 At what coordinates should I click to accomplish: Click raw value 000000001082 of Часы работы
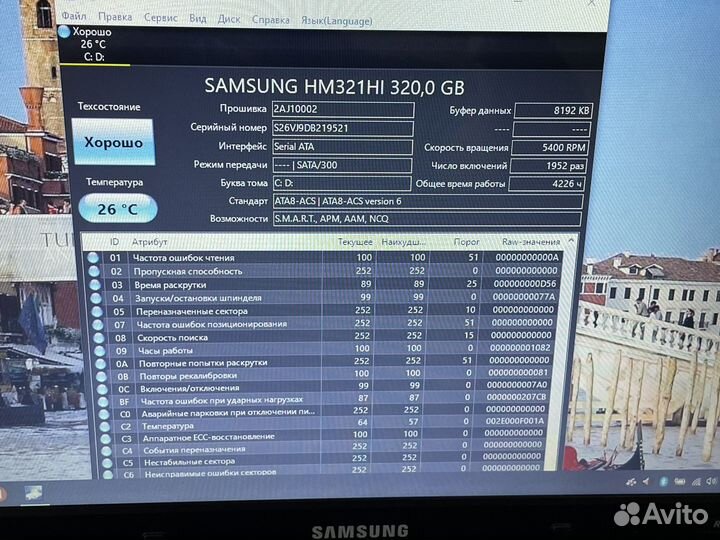520,348
